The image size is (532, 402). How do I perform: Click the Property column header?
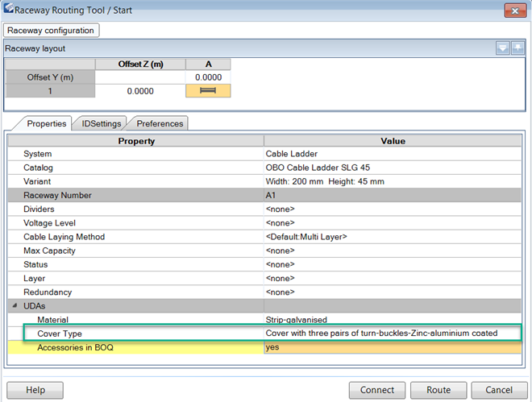click(x=136, y=141)
